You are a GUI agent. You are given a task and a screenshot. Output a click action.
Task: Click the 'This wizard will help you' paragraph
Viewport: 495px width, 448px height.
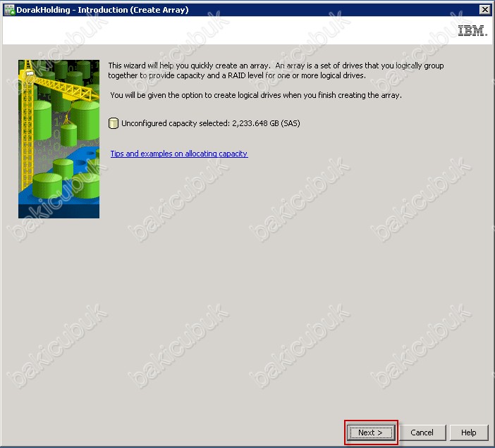275,70
